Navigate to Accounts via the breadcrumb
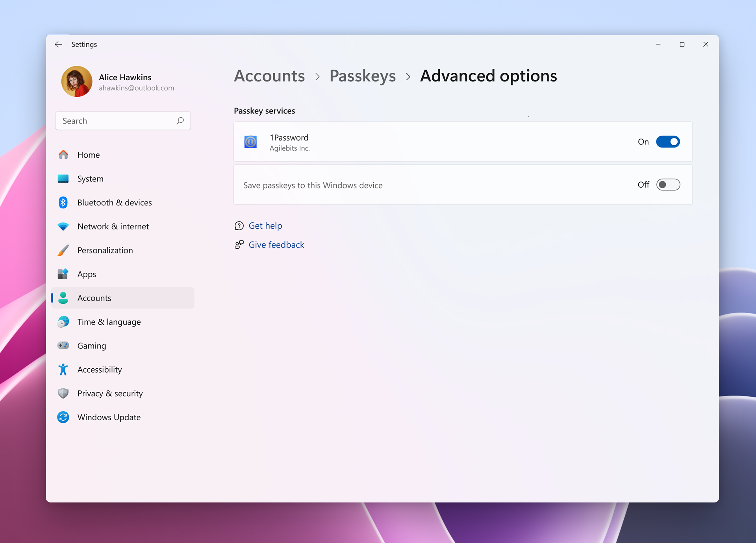This screenshot has width=756, height=543. click(269, 76)
